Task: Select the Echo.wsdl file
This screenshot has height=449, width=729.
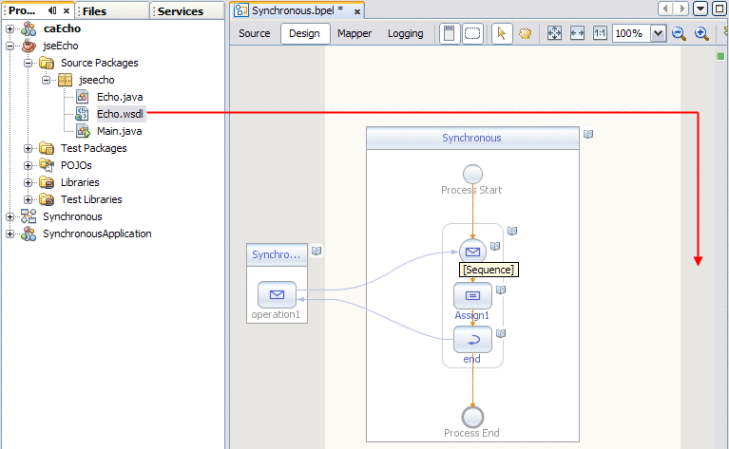Action: click(120, 114)
